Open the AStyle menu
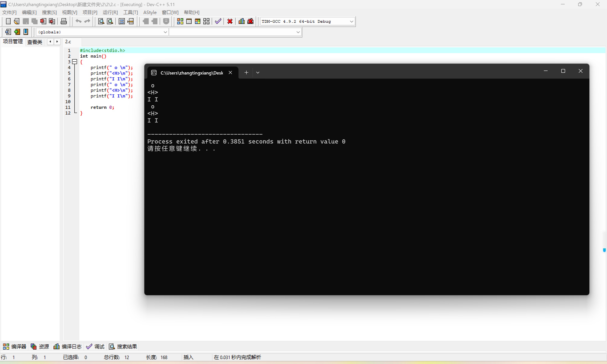The image size is (607, 364). 150,12
